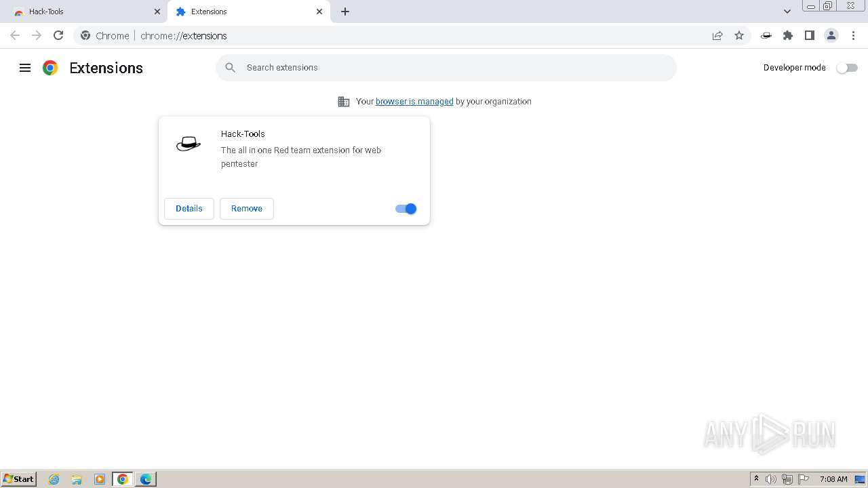Open the volume speaker tray icon
The width and height of the screenshot is (868, 488).
771,479
